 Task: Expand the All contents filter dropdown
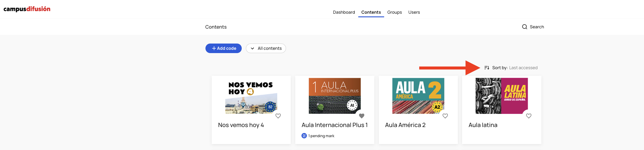tap(266, 48)
